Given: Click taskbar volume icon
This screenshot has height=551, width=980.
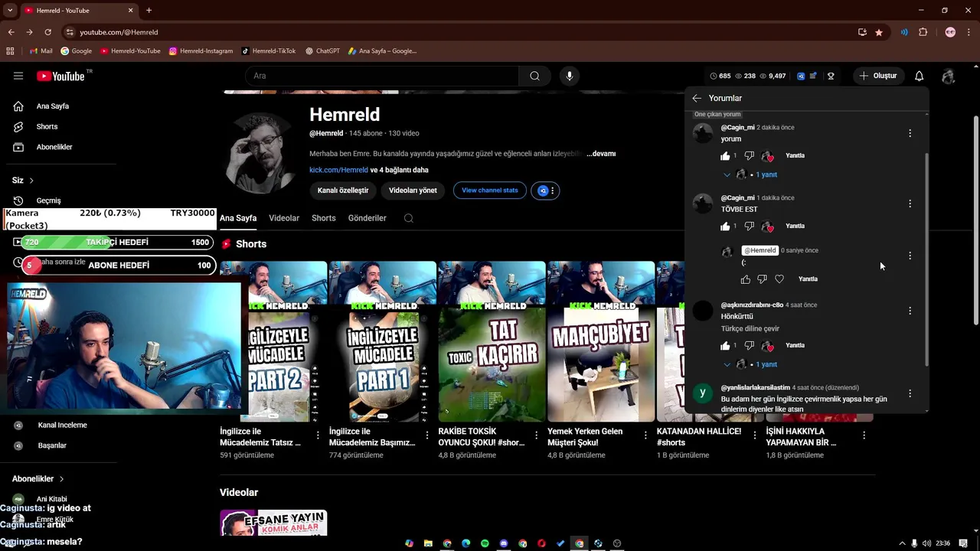Looking at the screenshot, I should point(926,543).
